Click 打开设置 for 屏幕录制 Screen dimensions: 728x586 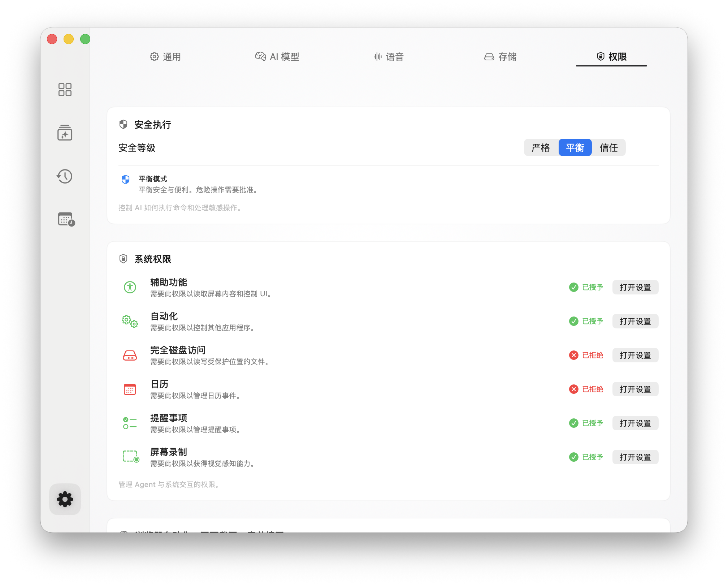pyautogui.click(x=635, y=457)
